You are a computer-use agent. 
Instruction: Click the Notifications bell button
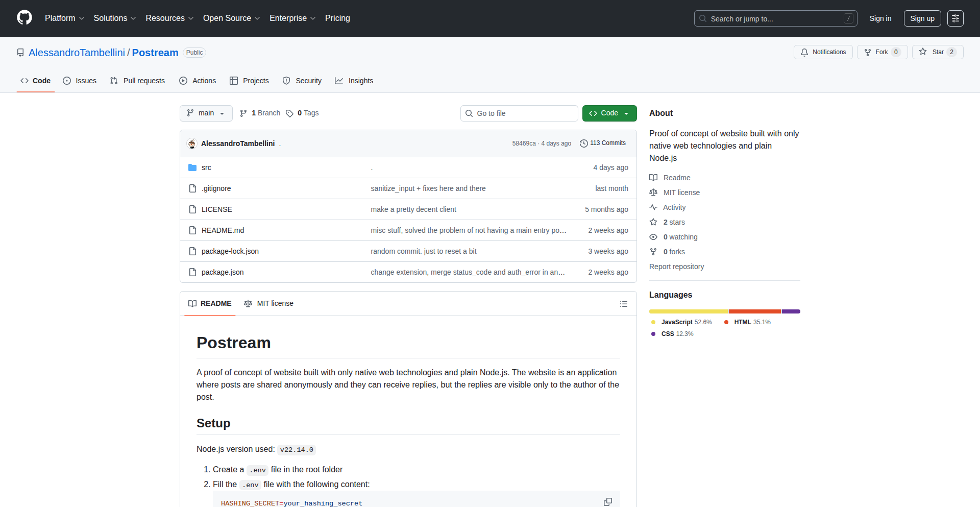(x=823, y=52)
